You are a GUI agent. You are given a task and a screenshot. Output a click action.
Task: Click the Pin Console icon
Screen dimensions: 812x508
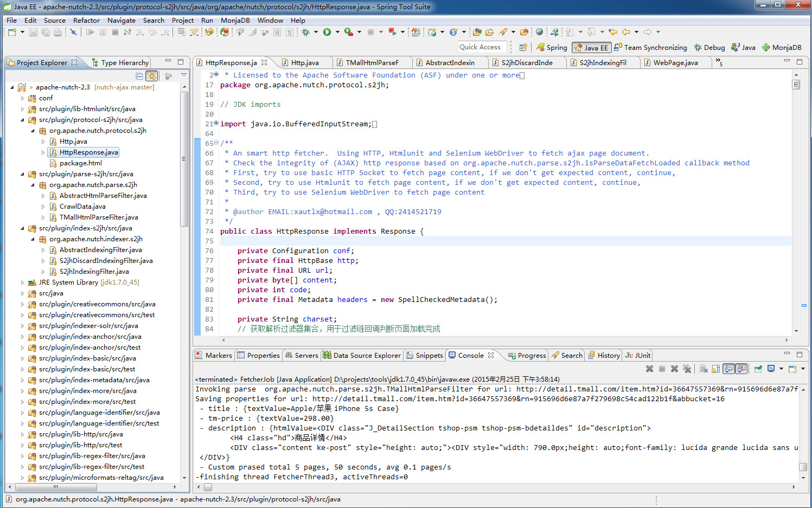pos(758,369)
